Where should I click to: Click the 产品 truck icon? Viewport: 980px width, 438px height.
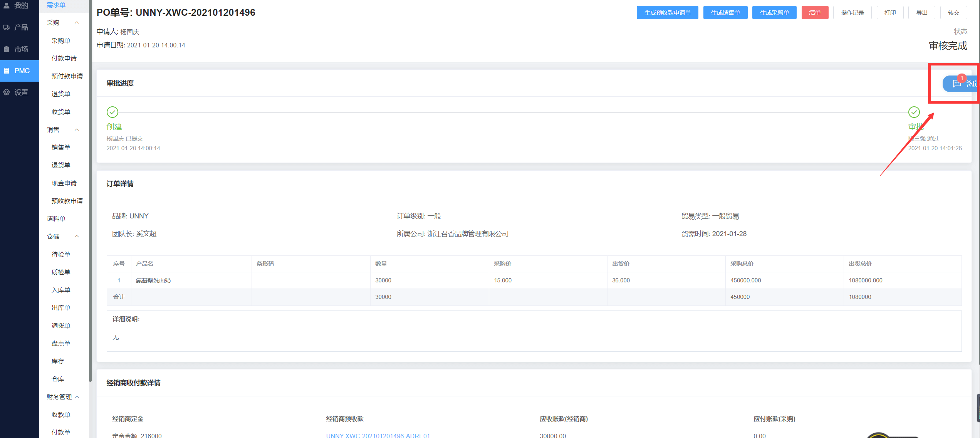click(7, 27)
